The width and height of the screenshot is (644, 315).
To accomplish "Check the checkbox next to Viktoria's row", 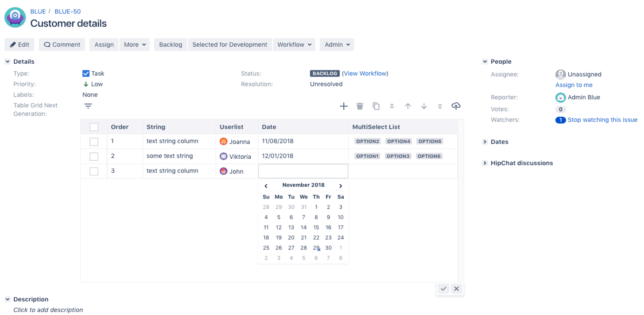I will coord(94,156).
